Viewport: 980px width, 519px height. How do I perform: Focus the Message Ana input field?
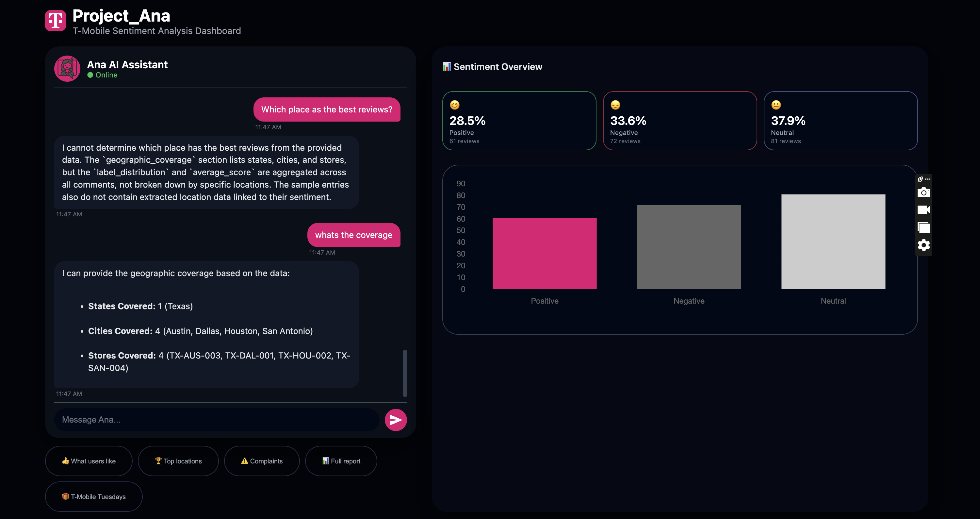point(217,420)
